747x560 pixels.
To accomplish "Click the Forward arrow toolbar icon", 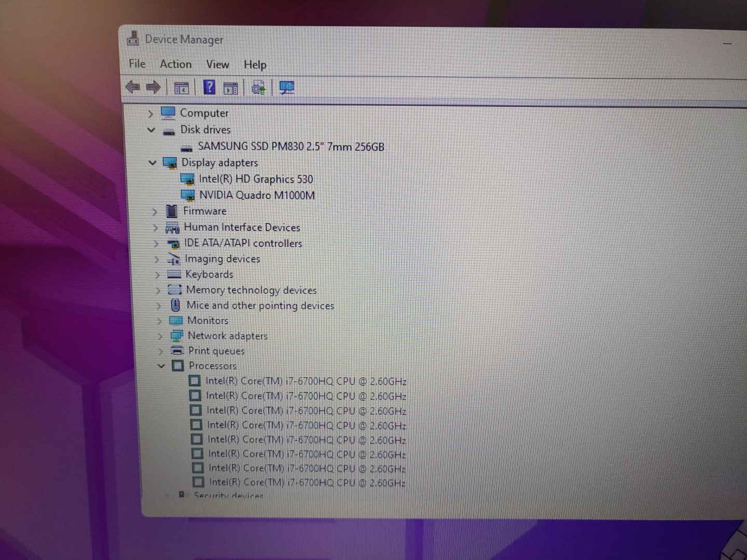I will click(x=153, y=87).
